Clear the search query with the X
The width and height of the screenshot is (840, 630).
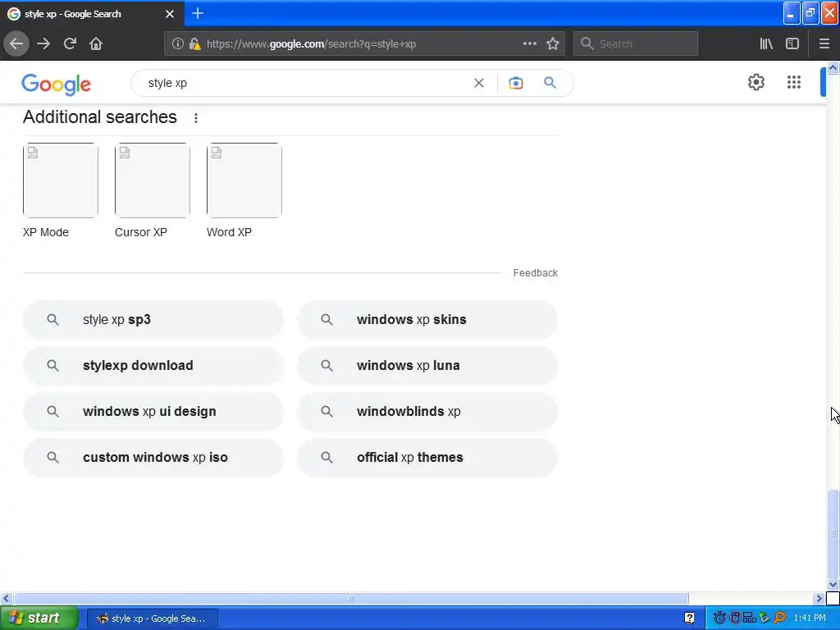point(479,83)
